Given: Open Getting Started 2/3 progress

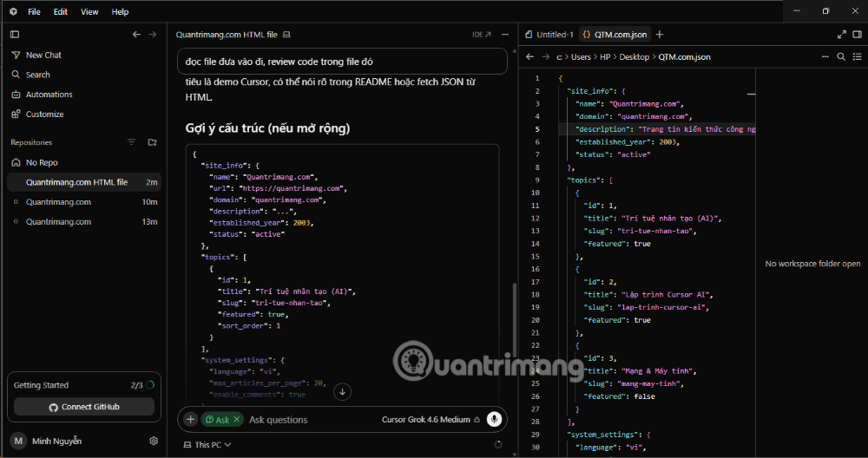Looking at the screenshot, I should (84, 385).
